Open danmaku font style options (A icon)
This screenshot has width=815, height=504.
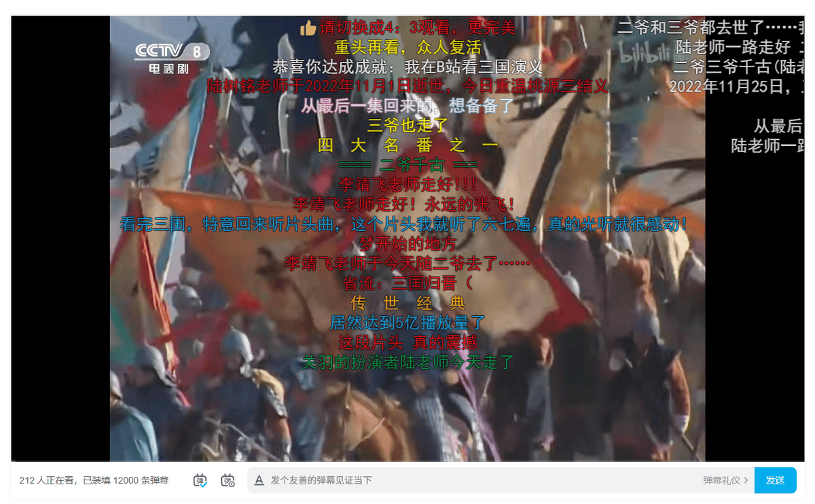coord(259,480)
